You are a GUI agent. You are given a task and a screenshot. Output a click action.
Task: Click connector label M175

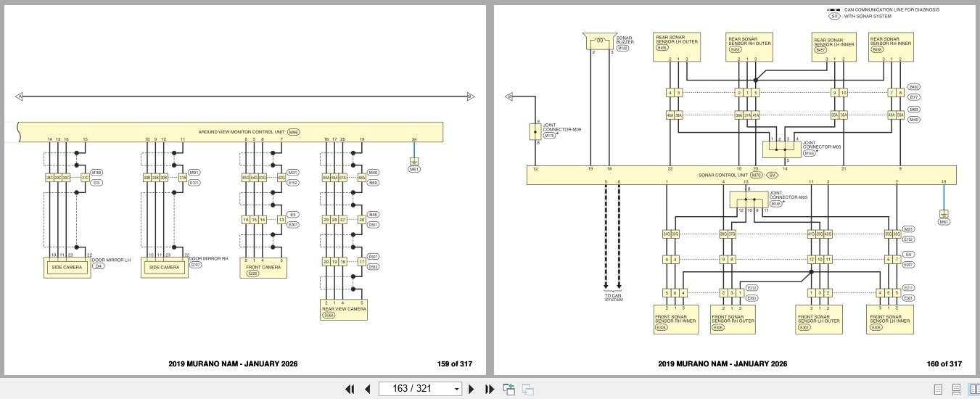tap(549, 135)
